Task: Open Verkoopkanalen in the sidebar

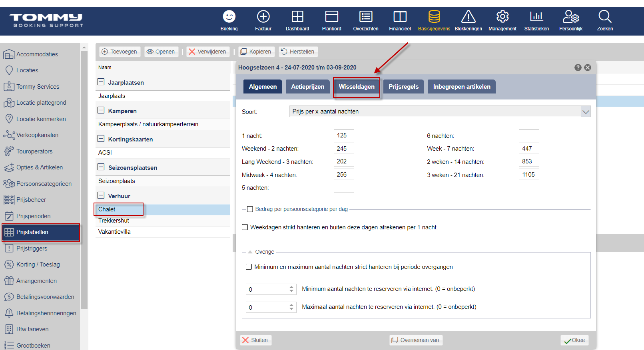Action: pyautogui.click(x=37, y=135)
